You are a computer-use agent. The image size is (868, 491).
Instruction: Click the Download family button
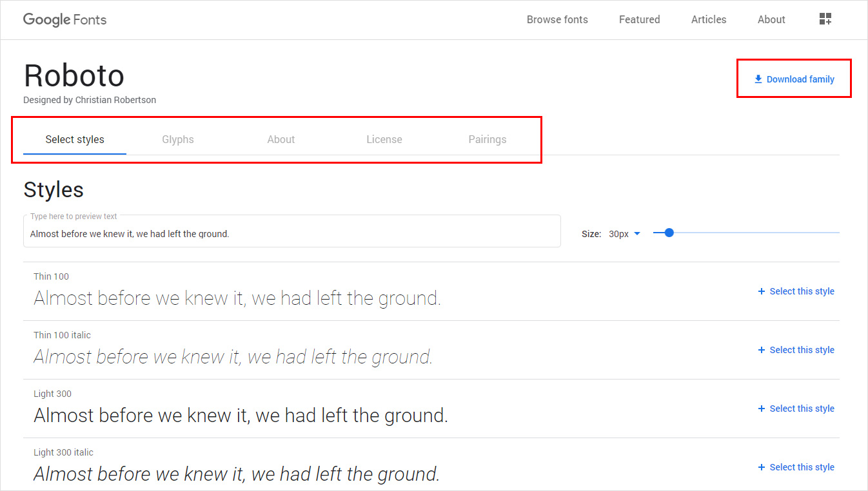click(794, 79)
